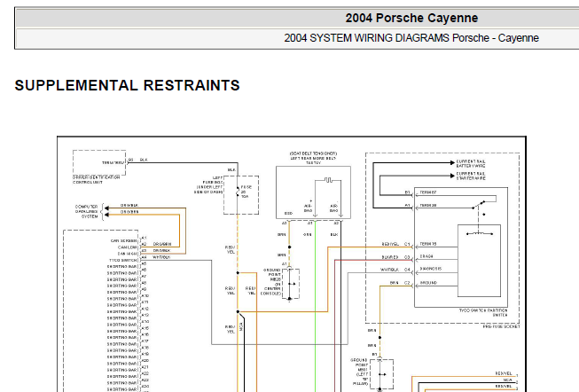The width and height of the screenshot is (579, 392).
Task: Click the ORG/BRN arrow to Computer Data Lines
Action: [106, 215]
